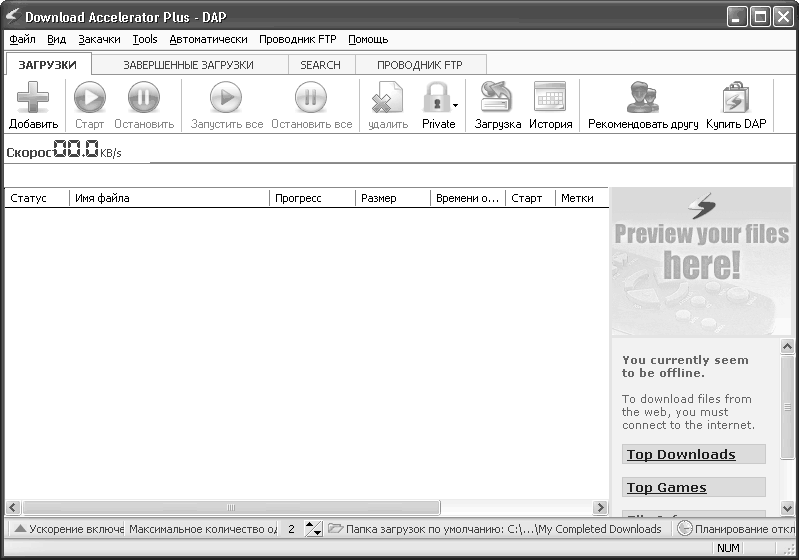Image resolution: width=799 pixels, height=560 pixels.
Task: Click the Добавить plus icon
Action: tap(33, 97)
